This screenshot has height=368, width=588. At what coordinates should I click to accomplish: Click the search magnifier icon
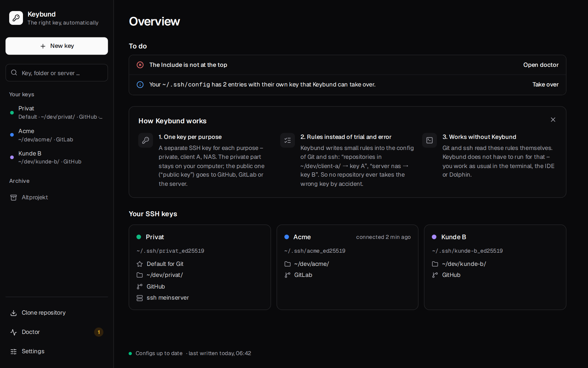[14, 73]
